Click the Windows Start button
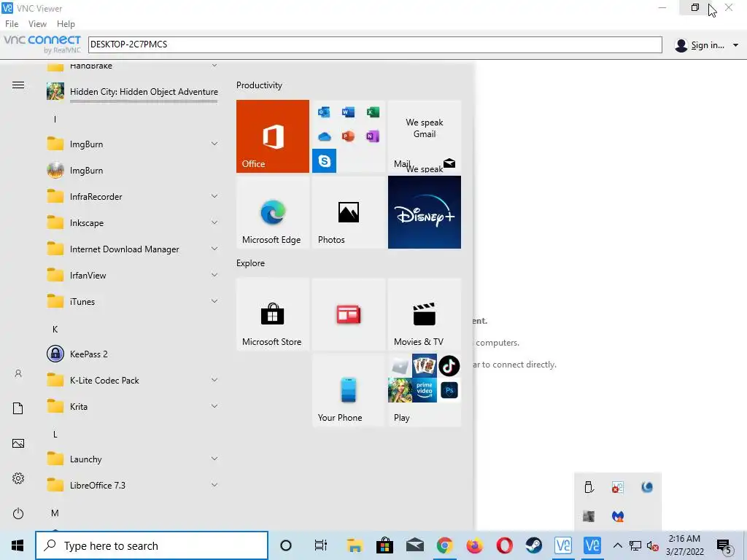The image size is (747, 560). 18,545
